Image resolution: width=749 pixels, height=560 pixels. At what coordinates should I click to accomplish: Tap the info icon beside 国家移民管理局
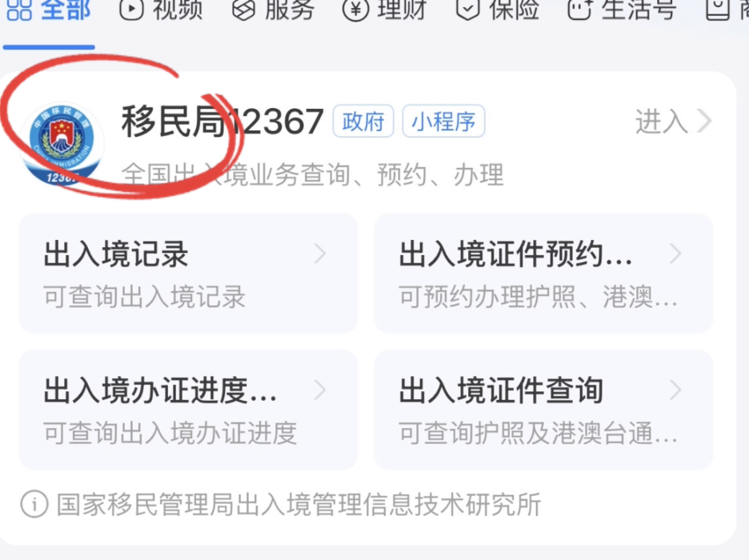[x=34, y=504]
